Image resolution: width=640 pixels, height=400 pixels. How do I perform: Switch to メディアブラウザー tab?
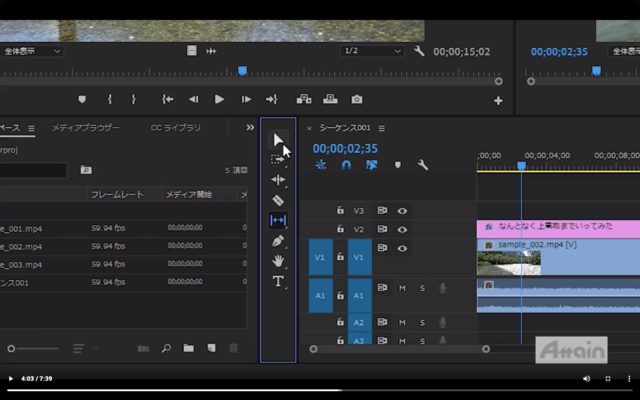click(85, 128)
